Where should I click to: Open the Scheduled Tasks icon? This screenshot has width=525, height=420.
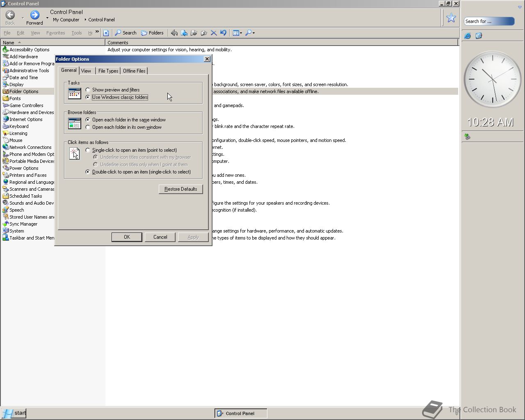click(x=6, y=196)
